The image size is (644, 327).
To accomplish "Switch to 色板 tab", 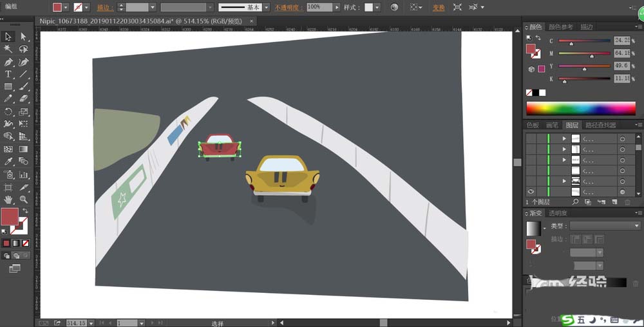I will tap(533, 125).
